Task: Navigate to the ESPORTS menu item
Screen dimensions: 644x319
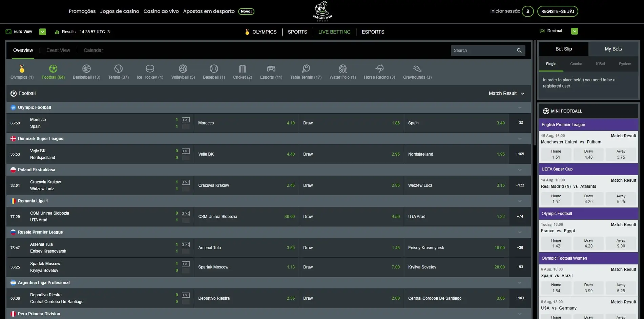Action: coord(373,32)
